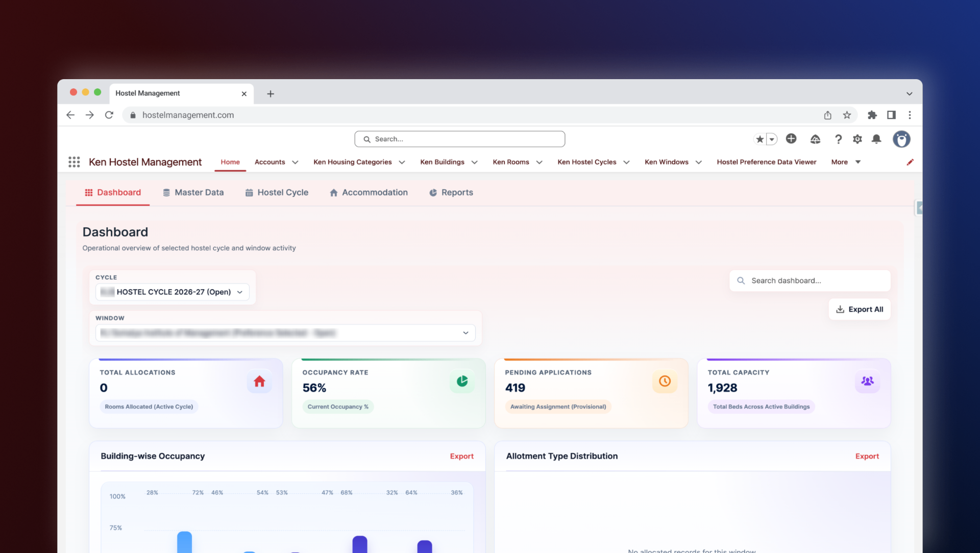Click the browser back arrow
This screenshot has width=980, height=553.
tap(70, 115)
